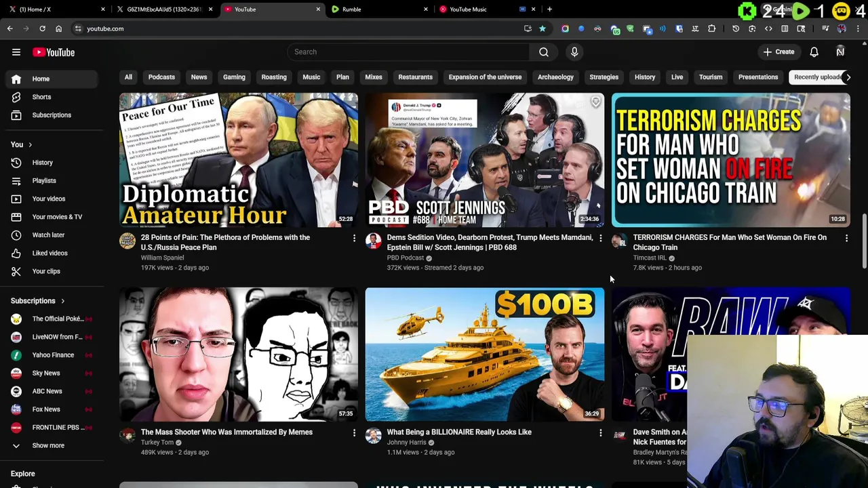The height and width of the screenshot is (488, 868).
Task: Select the Gaming filter chip
Action: (234, 77)
